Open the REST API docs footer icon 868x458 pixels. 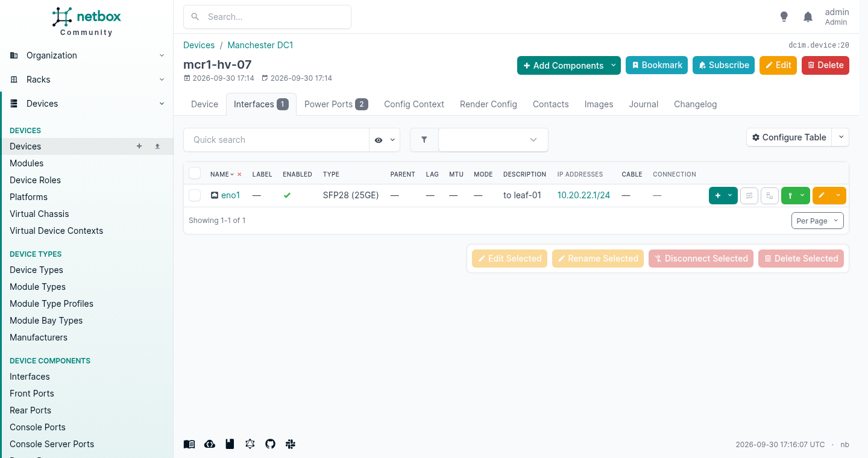(x=230, y=444)
